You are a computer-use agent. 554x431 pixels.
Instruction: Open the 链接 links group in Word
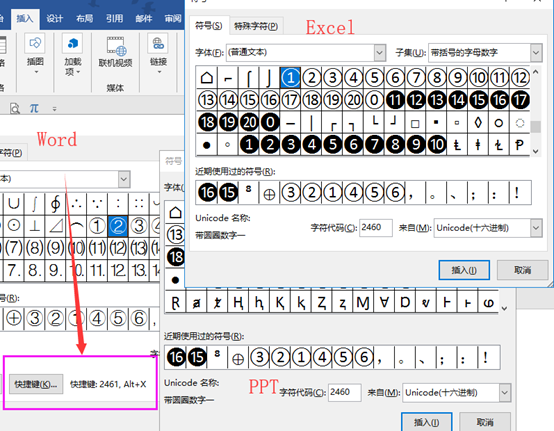(158, 54)
